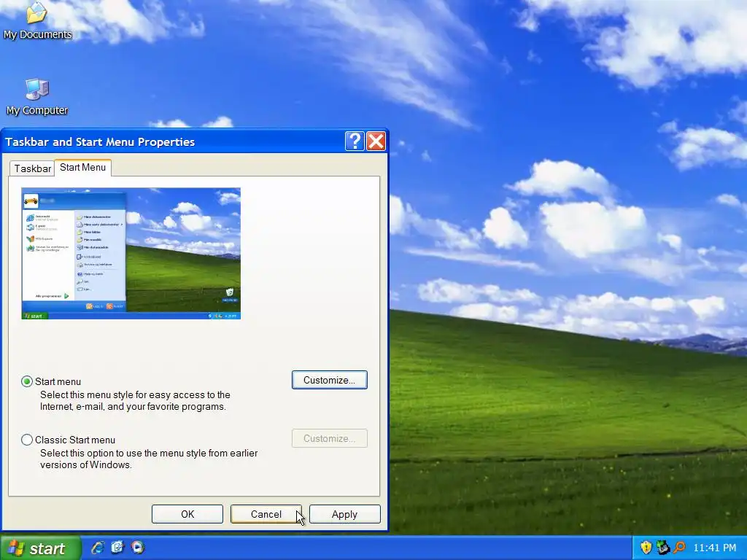Screen dimensions: 747x560
Task: Click the help question mark button
Action: pos(355,141)
